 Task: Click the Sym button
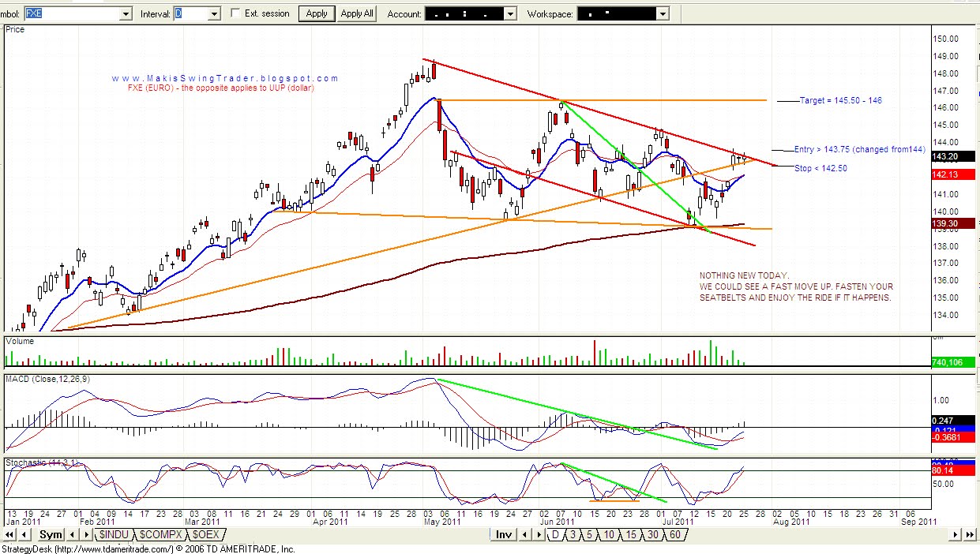(50, 535)
